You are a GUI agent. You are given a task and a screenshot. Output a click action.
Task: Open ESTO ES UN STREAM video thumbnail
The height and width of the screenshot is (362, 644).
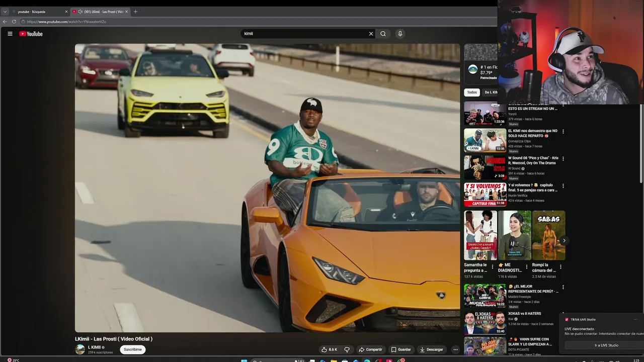485,113
